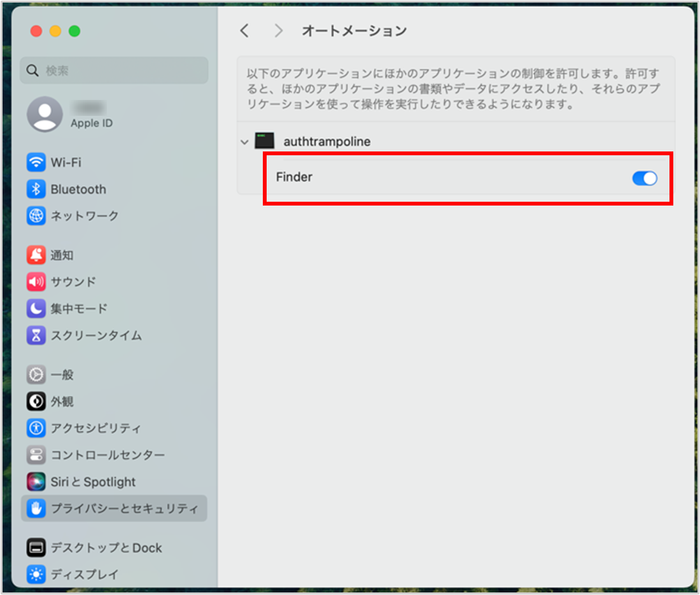Screen dimensions: 700x595
Task: Open コントロールセンター settings
Action: [108, 455]
